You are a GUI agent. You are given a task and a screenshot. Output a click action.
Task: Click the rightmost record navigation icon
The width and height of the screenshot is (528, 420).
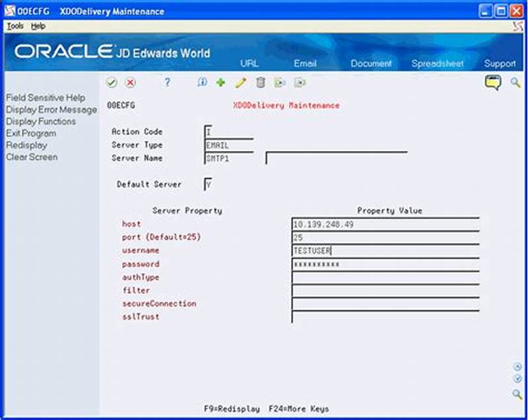[x=299, y=82]
